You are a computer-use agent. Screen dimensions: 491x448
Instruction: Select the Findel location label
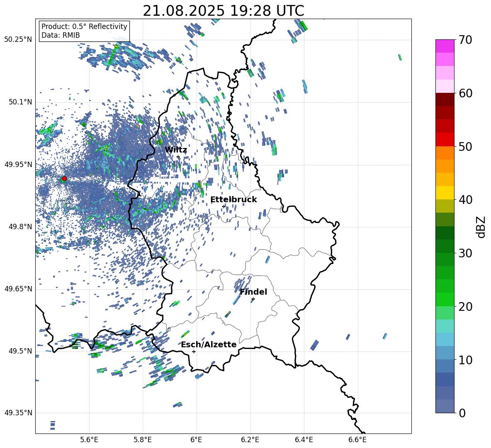(x=253, y=292)
